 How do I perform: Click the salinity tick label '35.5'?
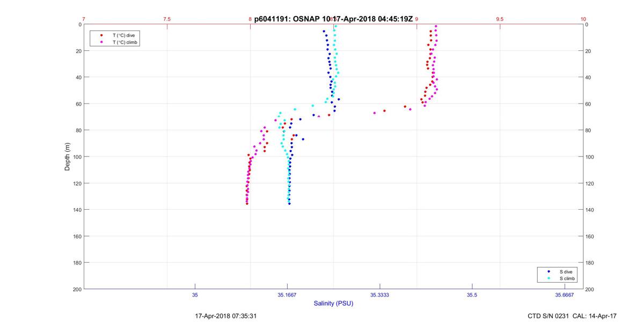(x=472, y=295)
